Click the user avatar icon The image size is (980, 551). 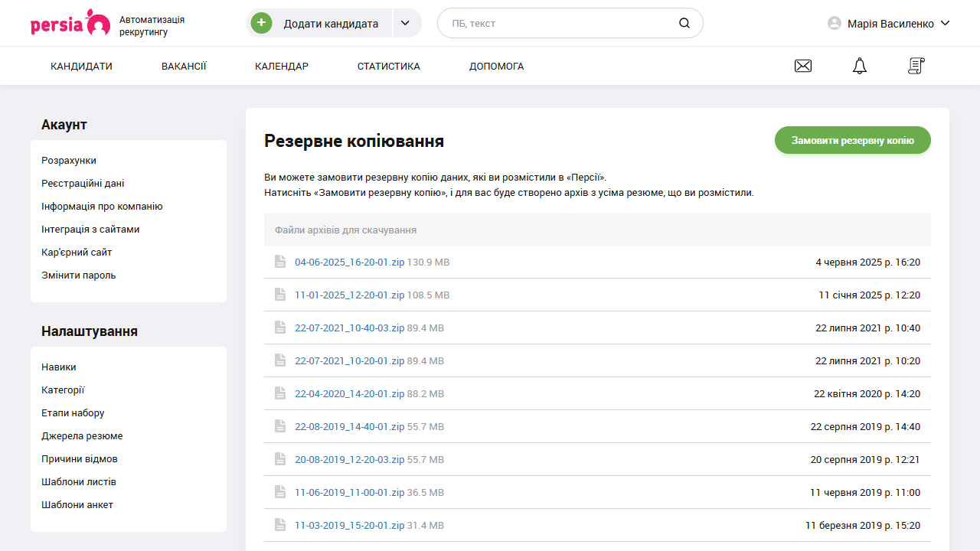(835, 24)
